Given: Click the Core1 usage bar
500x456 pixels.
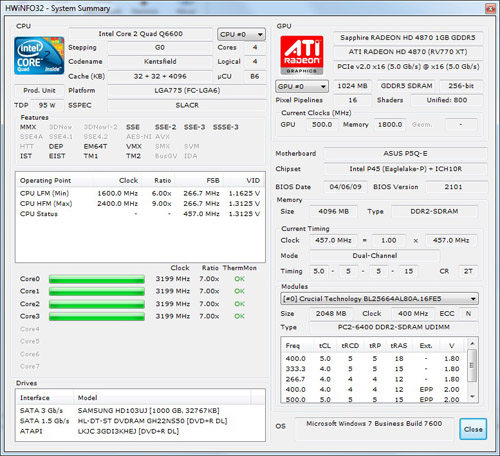Looking at the screenshot, I should coord(97,291).
